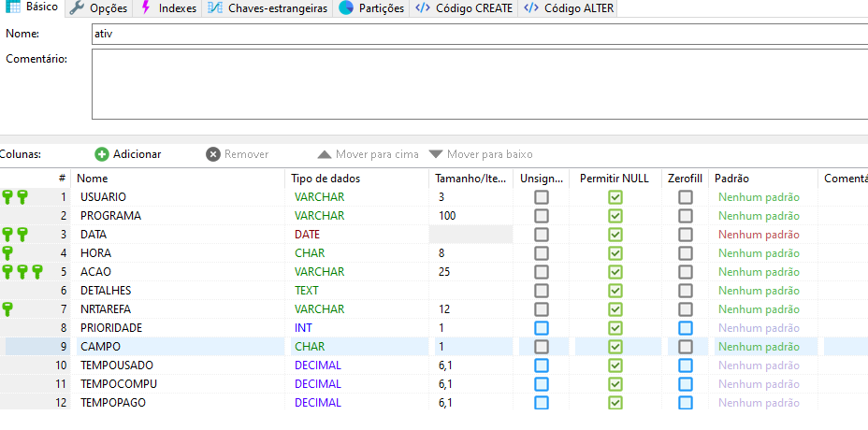Click the key icons beside ACAO row
The height and width of the screenshot is (430, 868).
tap(22, 272)
